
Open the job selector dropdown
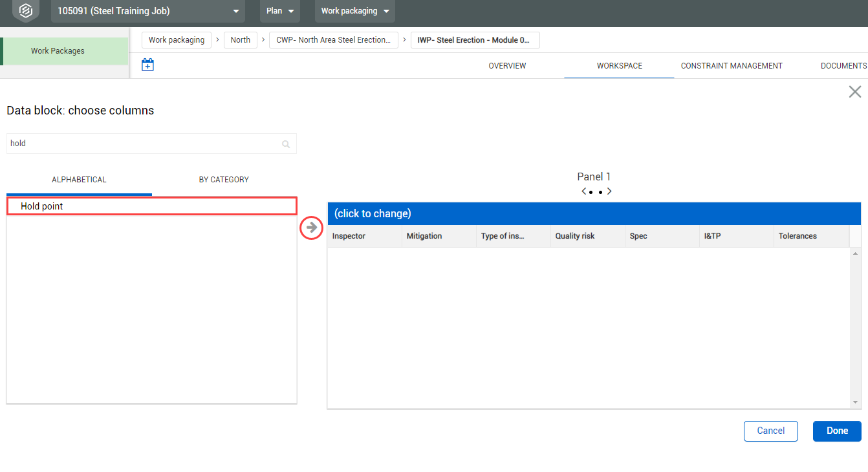coord(147,11)
